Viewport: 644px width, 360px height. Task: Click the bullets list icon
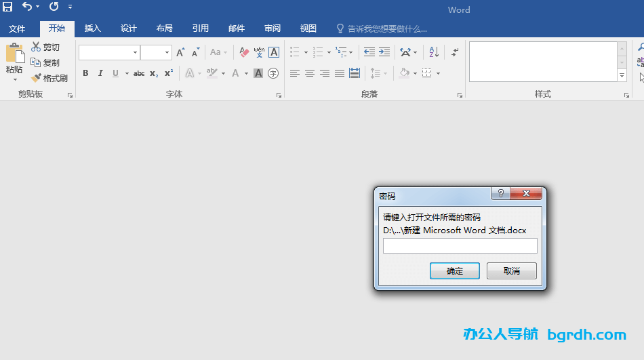click(x=295, y=52)
